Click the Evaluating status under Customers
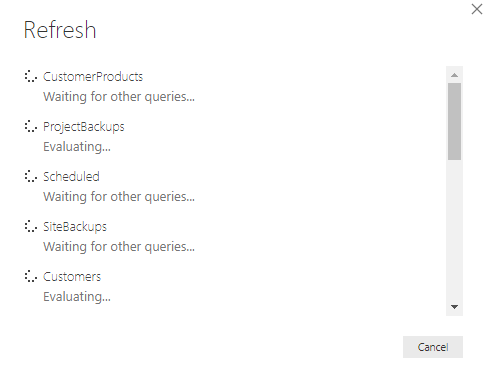 point(77,297)
